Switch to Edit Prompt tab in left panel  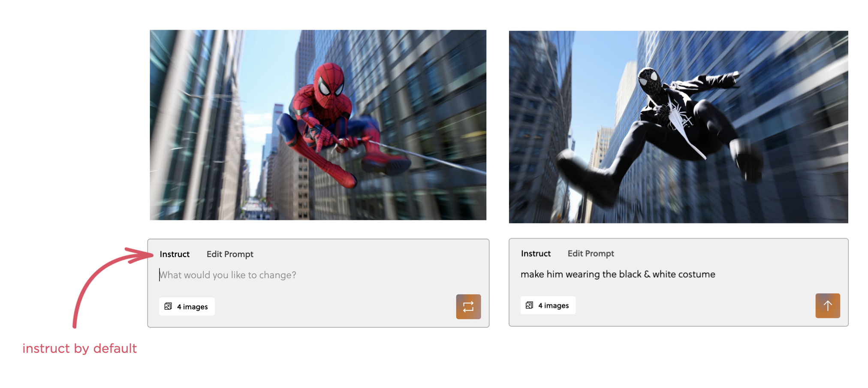pyautogui.click(x=230, y=254)
